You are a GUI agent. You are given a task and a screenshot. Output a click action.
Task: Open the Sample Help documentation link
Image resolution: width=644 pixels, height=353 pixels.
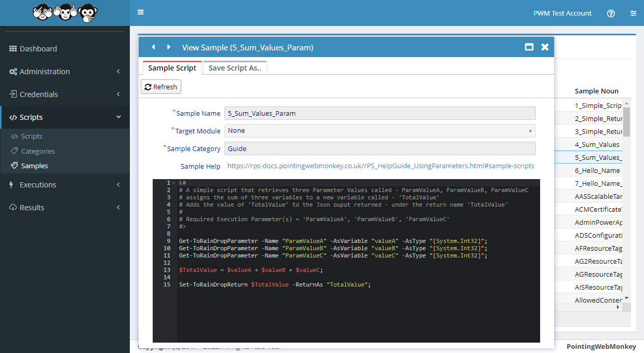(x=381, y=166)
